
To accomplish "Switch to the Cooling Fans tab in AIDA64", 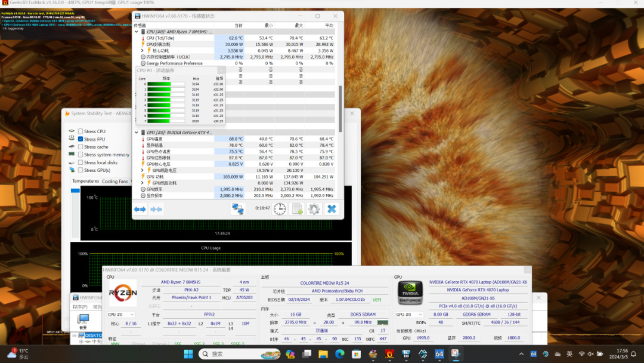I will (115, 181).
